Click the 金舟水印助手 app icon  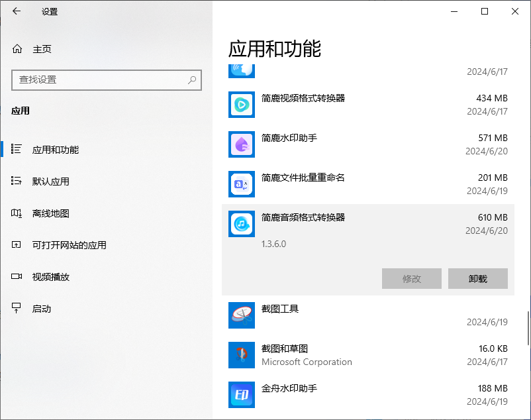click(x=242, y=395)
